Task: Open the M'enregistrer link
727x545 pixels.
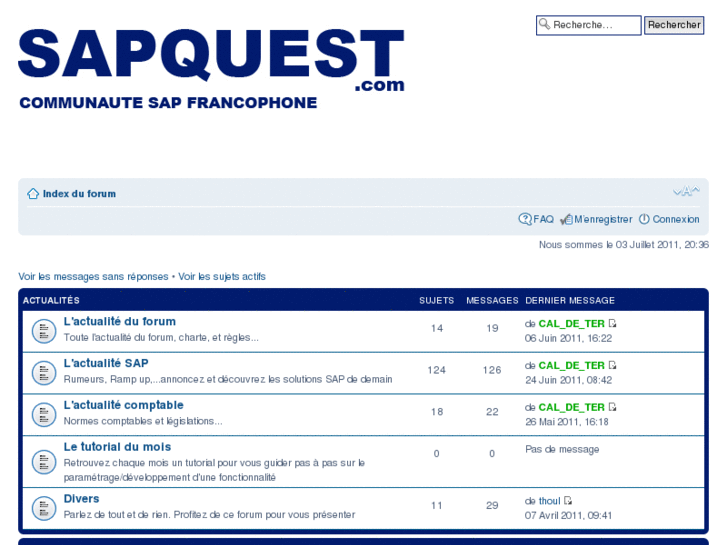Action: 603,219
